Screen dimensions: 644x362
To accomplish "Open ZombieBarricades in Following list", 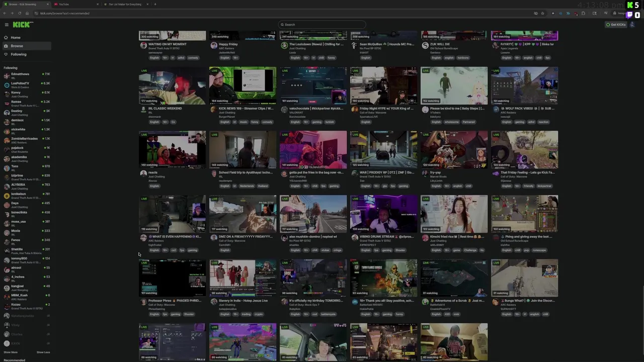I will click(x=26, y=140).
